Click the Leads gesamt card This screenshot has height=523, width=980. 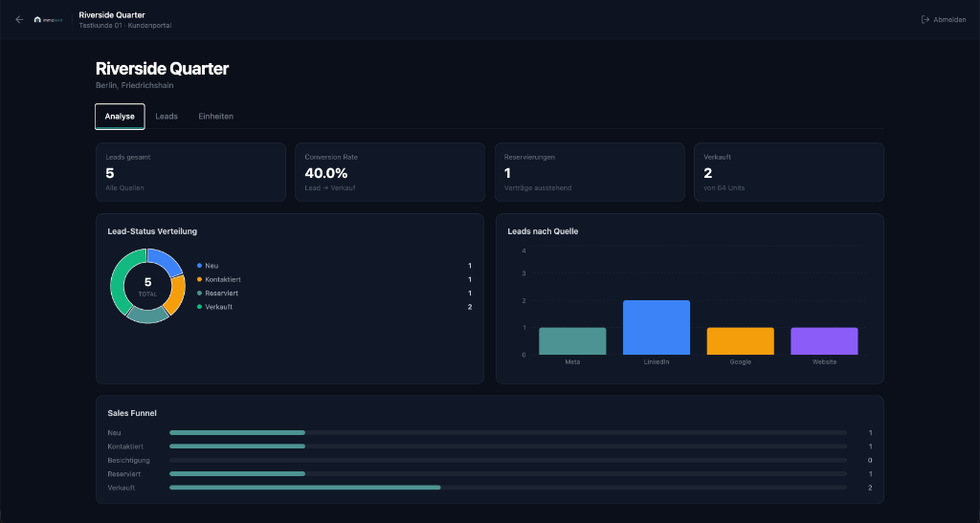[x=190, y=172]
